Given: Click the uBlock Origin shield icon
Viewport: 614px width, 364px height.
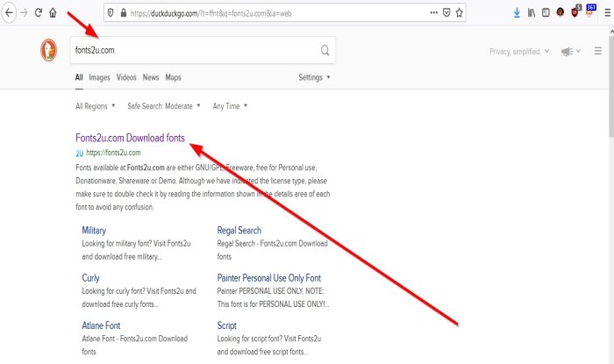Looking at the screenshot, I should [575, 14].
